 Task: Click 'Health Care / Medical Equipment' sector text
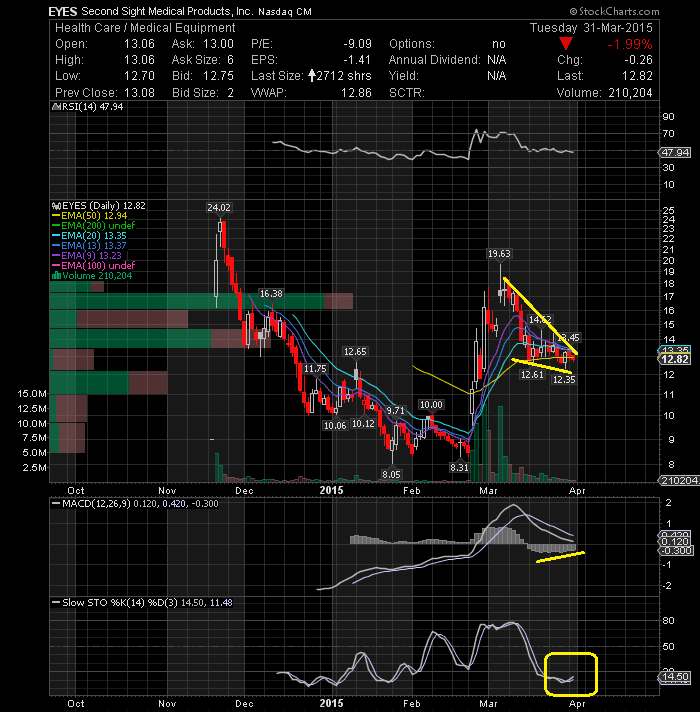145,28
